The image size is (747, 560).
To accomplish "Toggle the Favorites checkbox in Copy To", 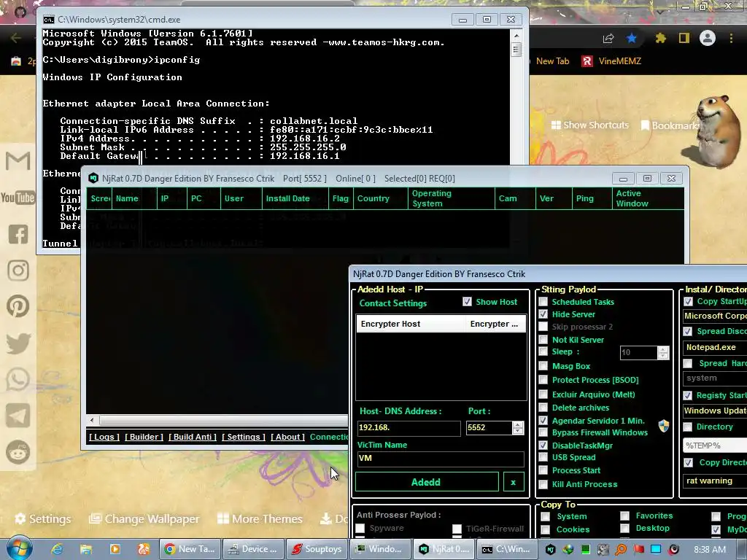I will (624, 516).
